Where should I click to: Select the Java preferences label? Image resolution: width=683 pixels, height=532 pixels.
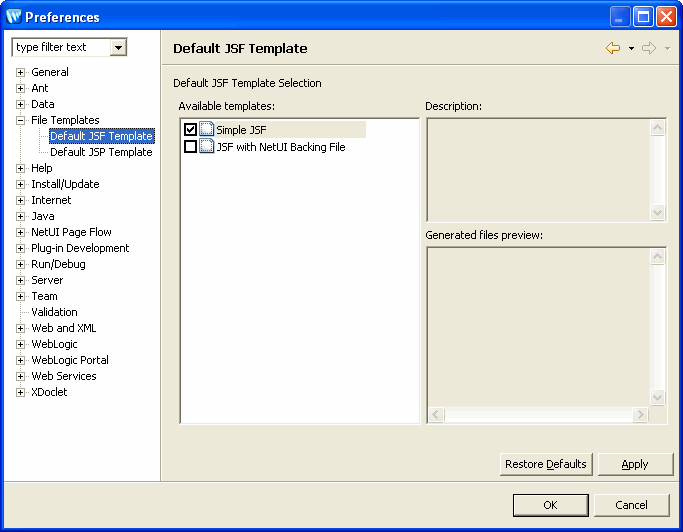tap(43, 216)
